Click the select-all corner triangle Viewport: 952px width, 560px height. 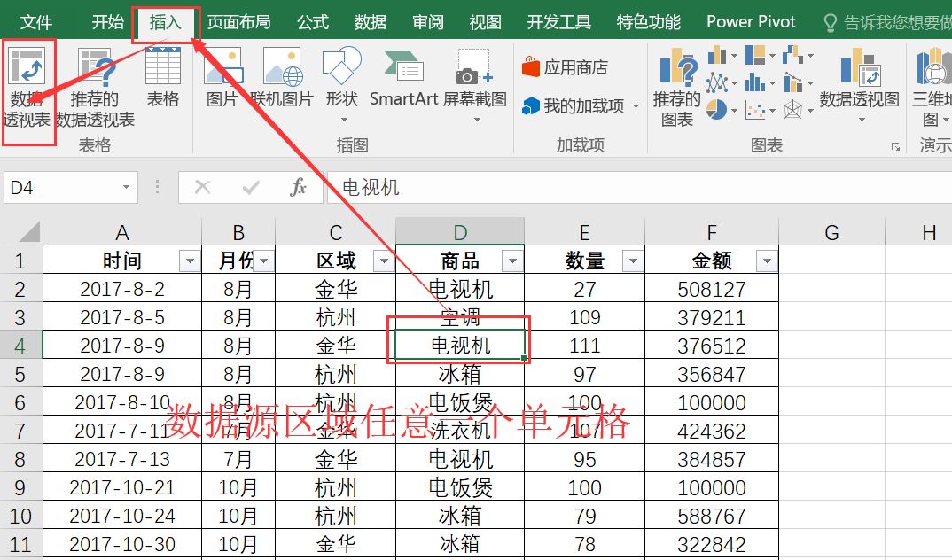[x=30, y=232]
